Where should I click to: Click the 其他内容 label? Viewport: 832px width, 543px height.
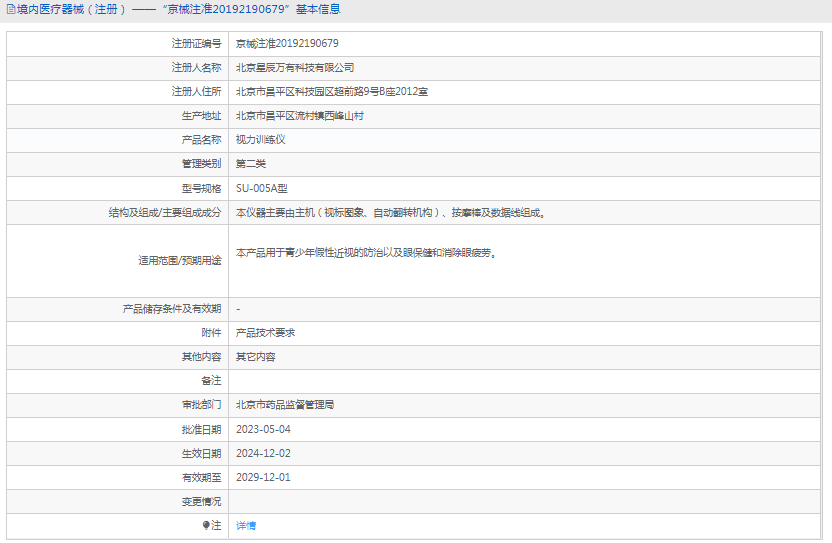pos(202,357)
